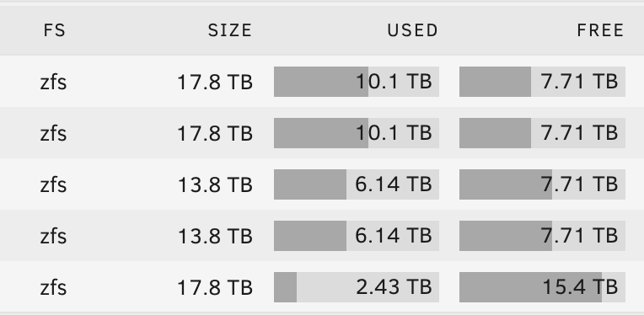Viewport: 644px width, 315px height.
Task: Select the zfs entry in the first row
Action: point(53,82)
